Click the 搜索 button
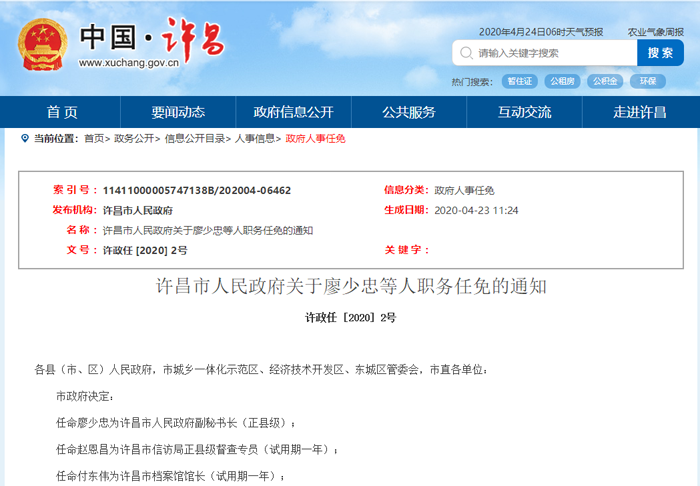Screen dimensions: 700x486 pos(660,53)
